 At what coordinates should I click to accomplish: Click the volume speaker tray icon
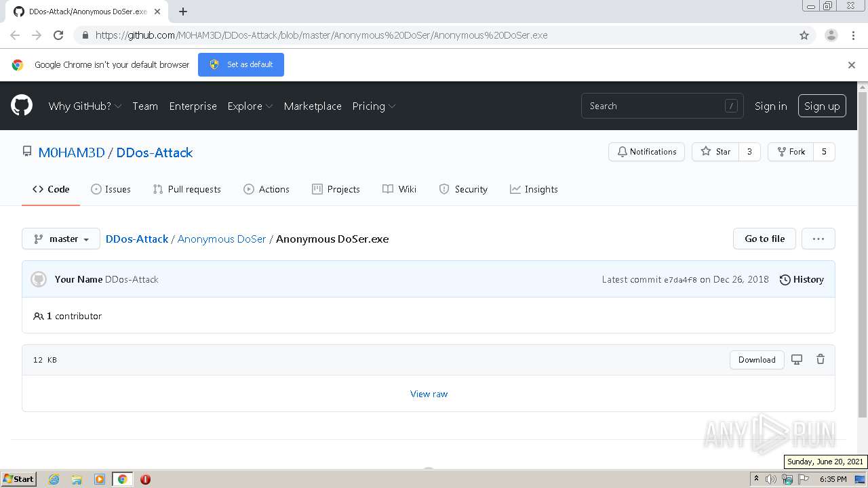tap(771, 479)
